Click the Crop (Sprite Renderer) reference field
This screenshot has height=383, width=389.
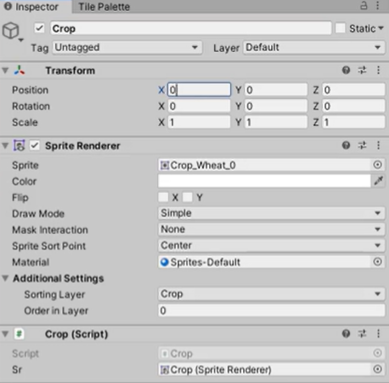(x=265, y=369)
